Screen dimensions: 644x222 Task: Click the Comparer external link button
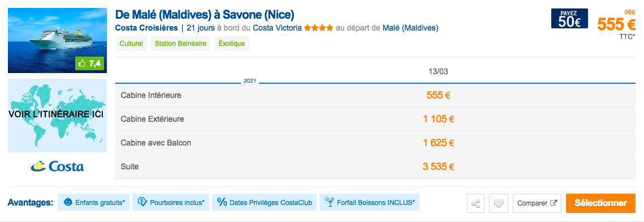537,203
